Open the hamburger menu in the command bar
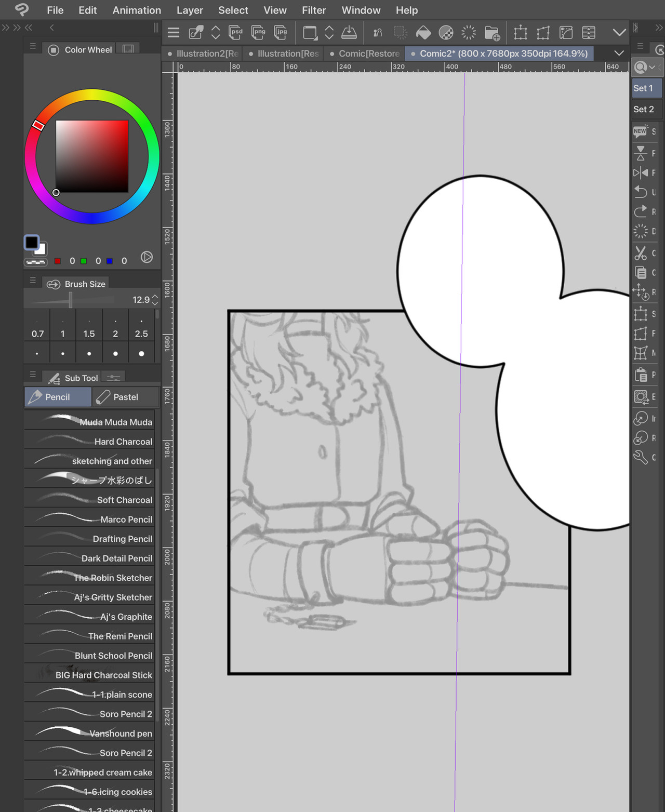 pyautogui.click(x=174, y=33)
